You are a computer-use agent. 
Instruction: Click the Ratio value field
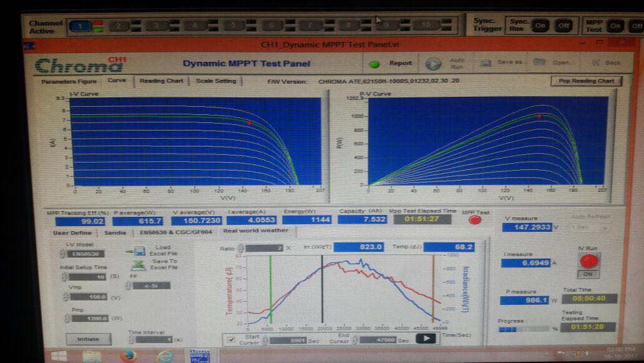pyautogui.click(x=265, y=248)
